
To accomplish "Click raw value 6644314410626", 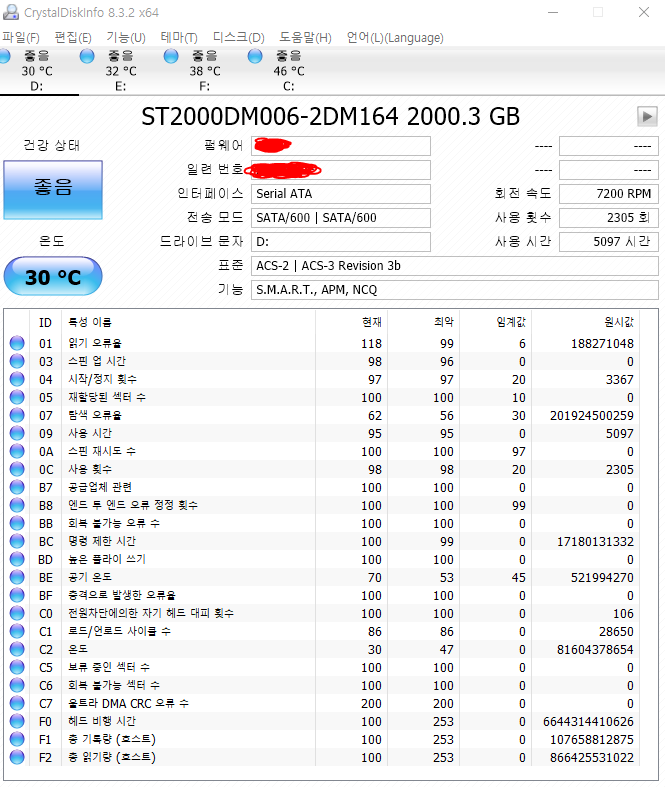I will pyautogui.click(x=588, y=721).
